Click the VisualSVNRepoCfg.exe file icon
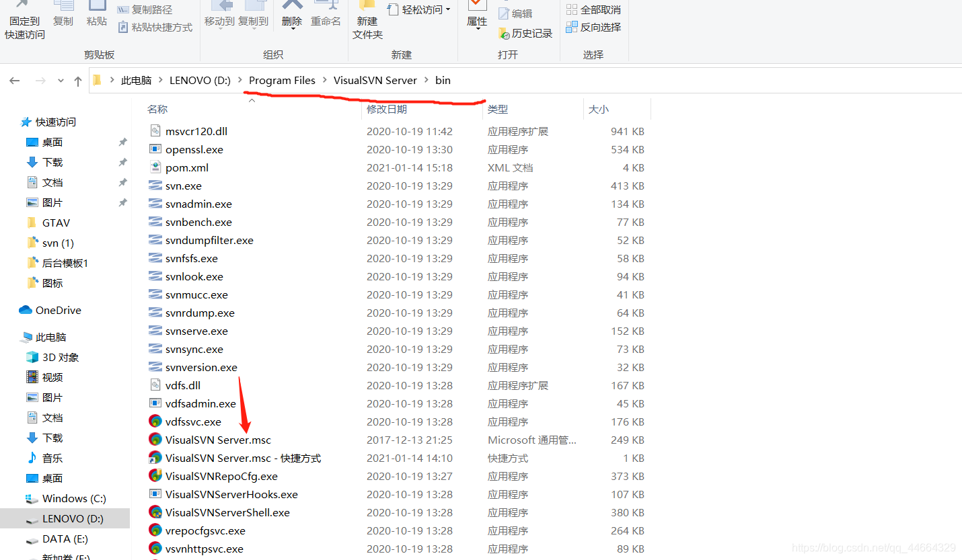 pos(155,476)
